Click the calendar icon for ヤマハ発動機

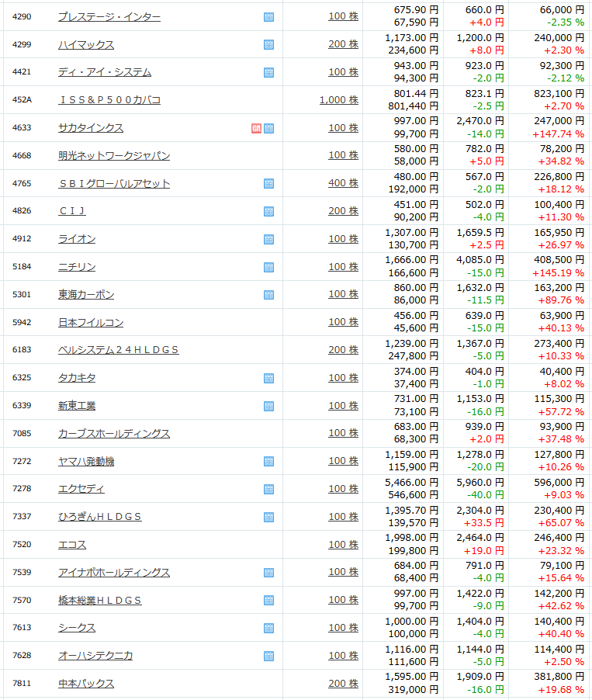268,462
